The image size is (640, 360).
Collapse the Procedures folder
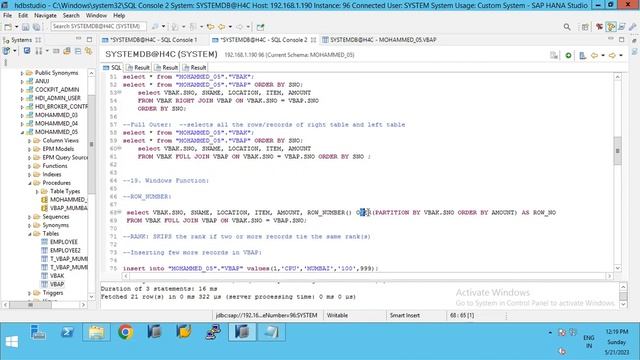coord(29,183)
